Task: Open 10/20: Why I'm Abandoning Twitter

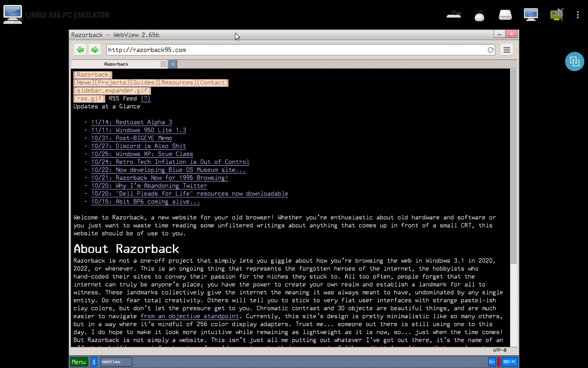Action: pyautogui.click(x=149, y=186)
